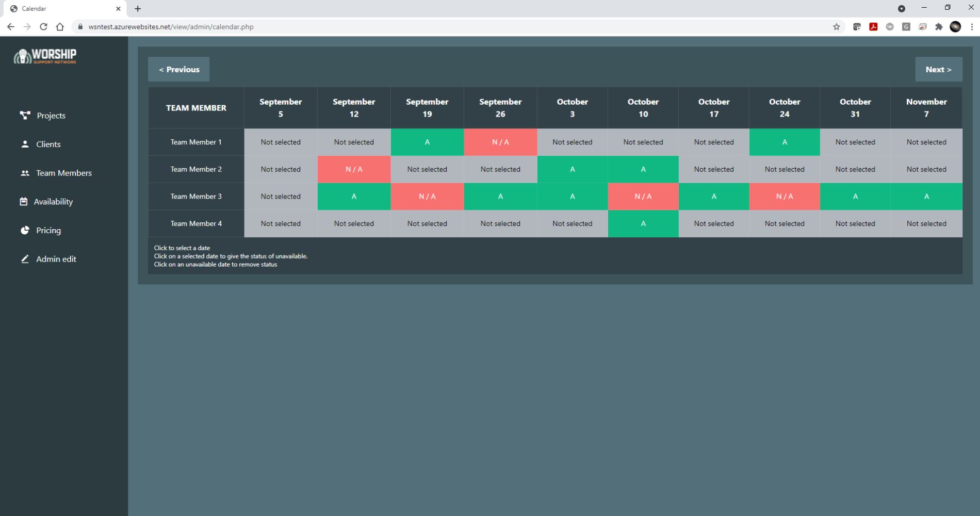Click the Team Member 1 row label

(196, 142)
